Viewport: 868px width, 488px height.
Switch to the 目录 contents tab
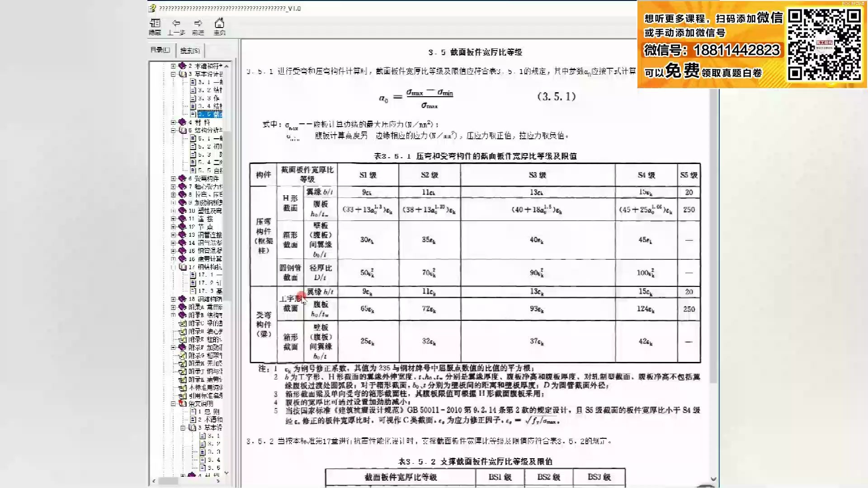[160, 50]
